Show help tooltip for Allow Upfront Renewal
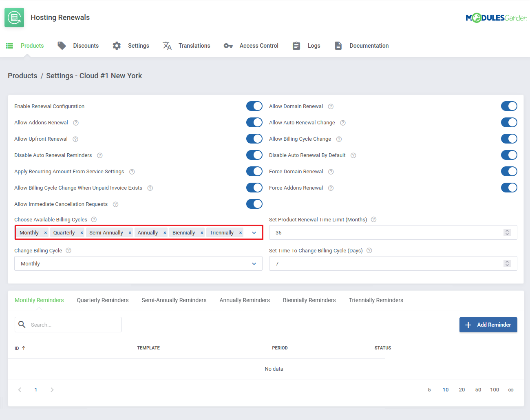This screenshot has width=530, height=420. point(75,139)
